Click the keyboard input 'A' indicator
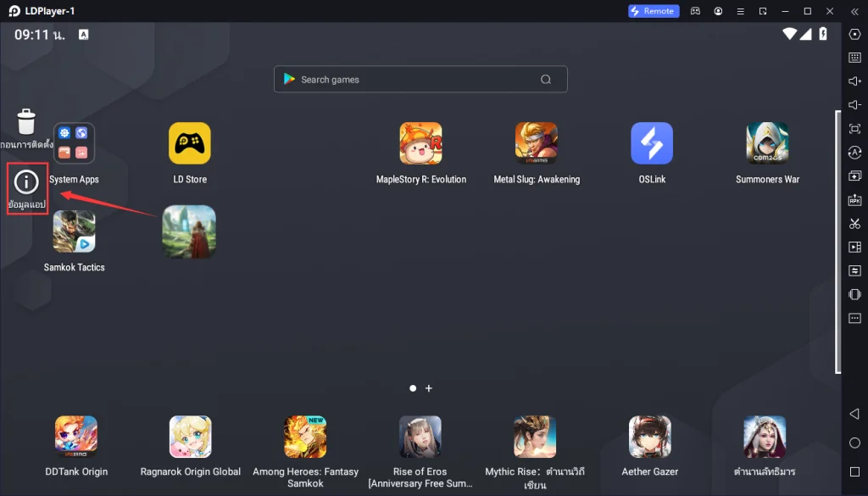 84,34
